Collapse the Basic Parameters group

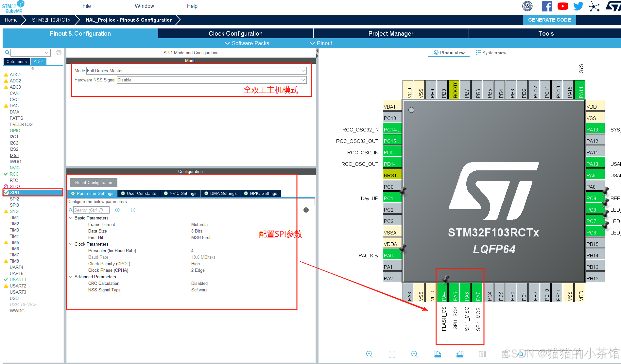(x=71, y=218)
